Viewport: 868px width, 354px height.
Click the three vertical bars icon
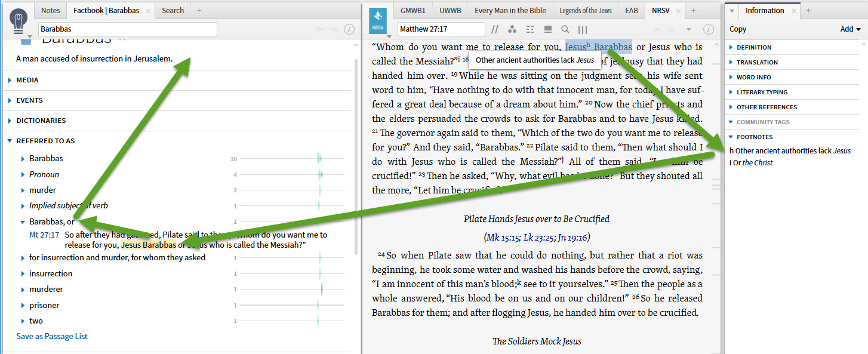583,29
